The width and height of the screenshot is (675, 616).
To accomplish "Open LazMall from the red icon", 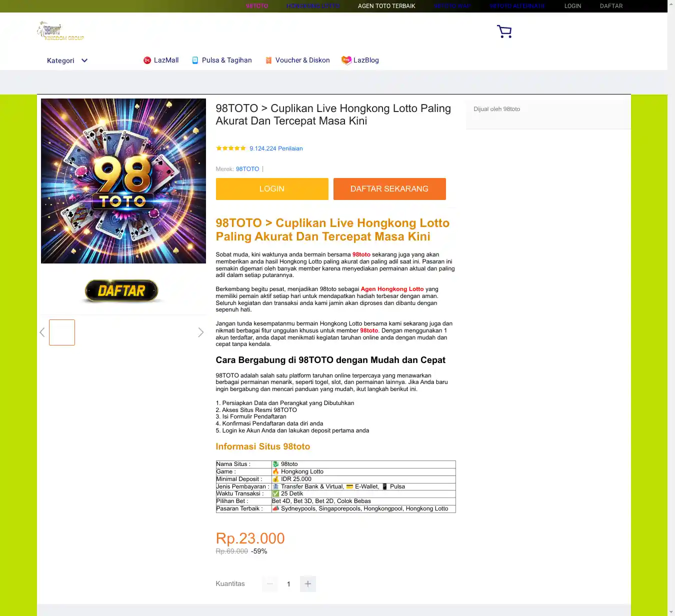I will [147, 60].
